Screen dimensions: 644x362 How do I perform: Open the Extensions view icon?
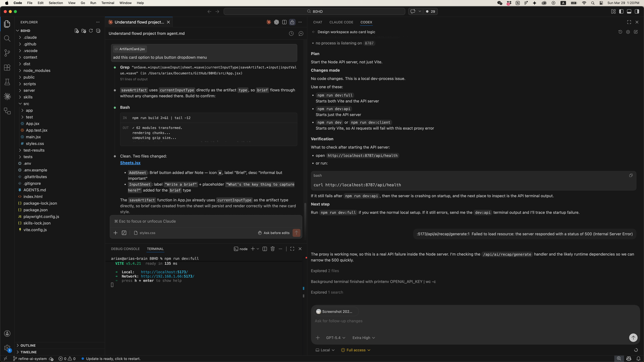coord(7,67)
